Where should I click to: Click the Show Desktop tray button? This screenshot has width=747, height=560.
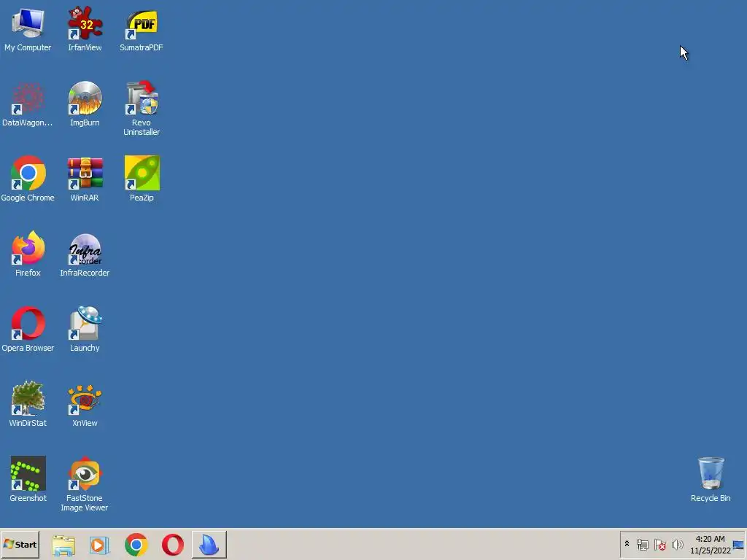pos(739,544)
